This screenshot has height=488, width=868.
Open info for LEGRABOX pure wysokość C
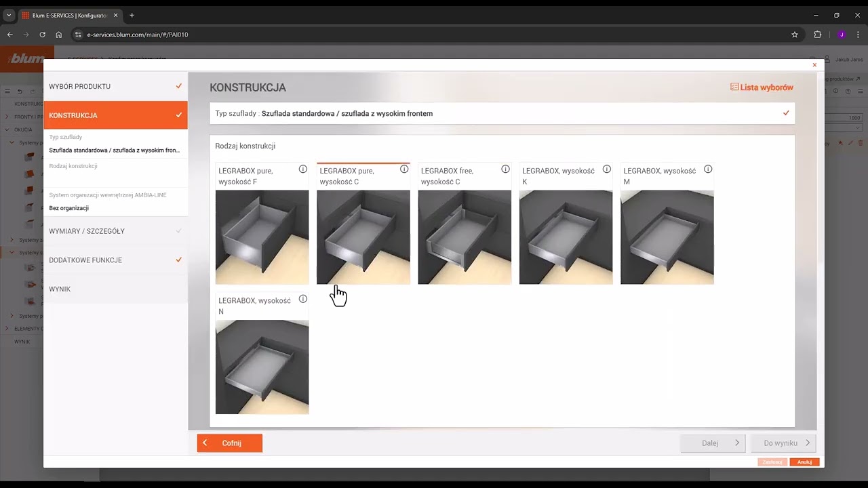coord(404,169)
